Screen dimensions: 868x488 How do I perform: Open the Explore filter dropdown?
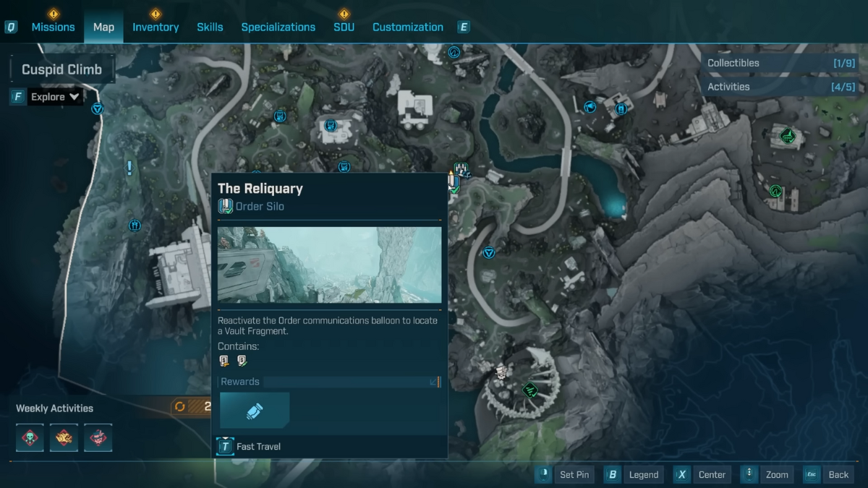[55, 97]
